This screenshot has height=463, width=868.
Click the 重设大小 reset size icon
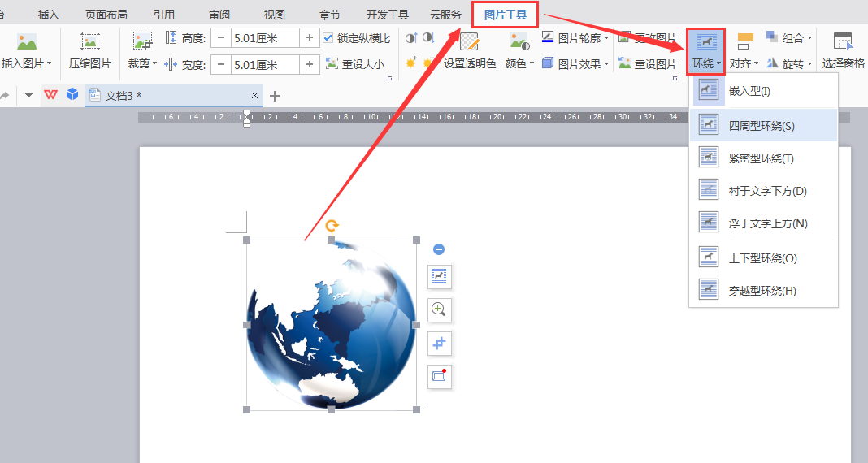point(332,63)
